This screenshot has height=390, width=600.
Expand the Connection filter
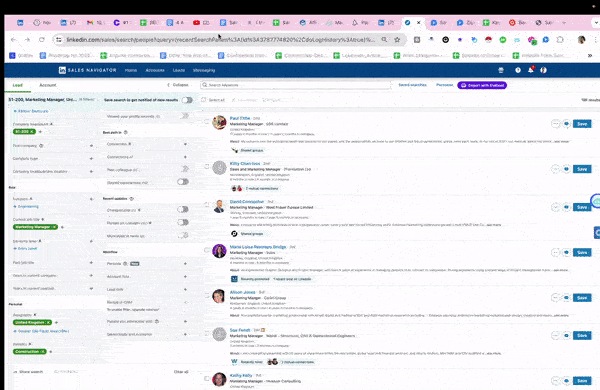click(185, 144)
